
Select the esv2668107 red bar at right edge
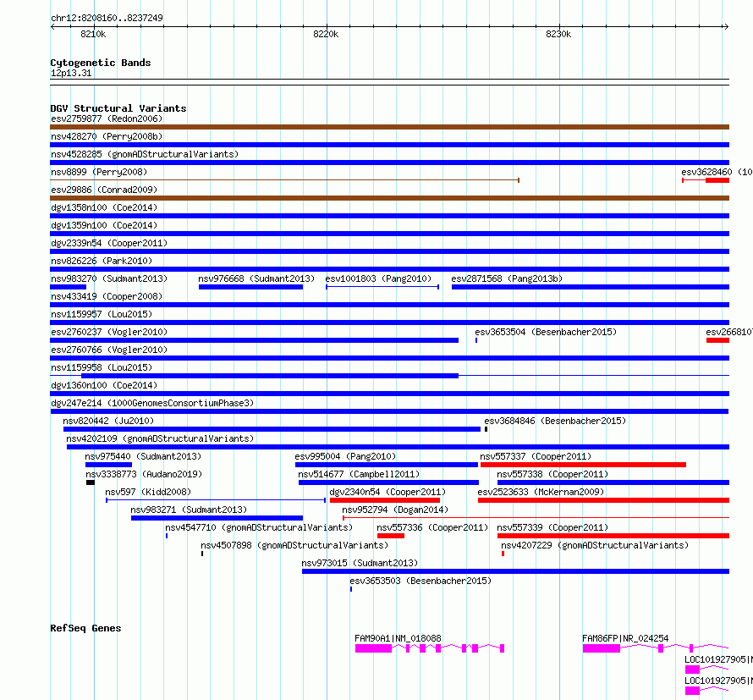(x=717, y=340)
